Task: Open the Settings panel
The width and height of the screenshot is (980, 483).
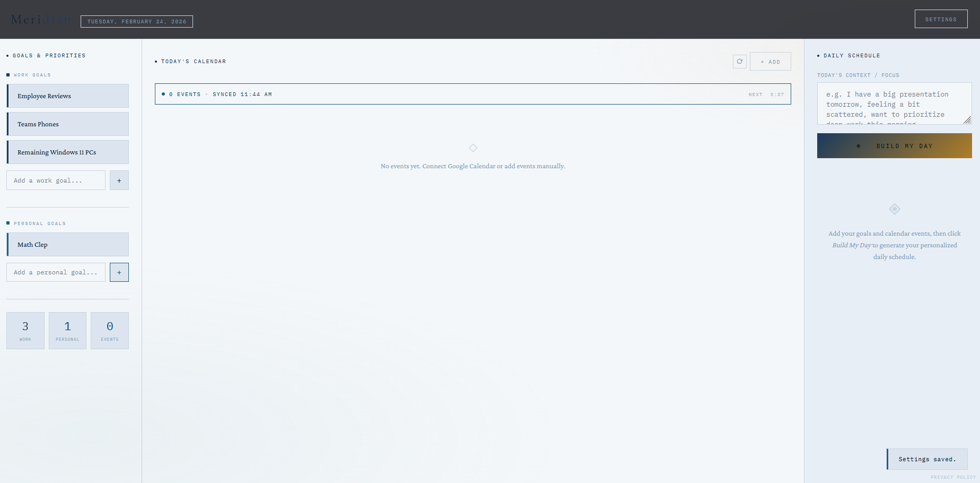Action: [x=941, y=19]
